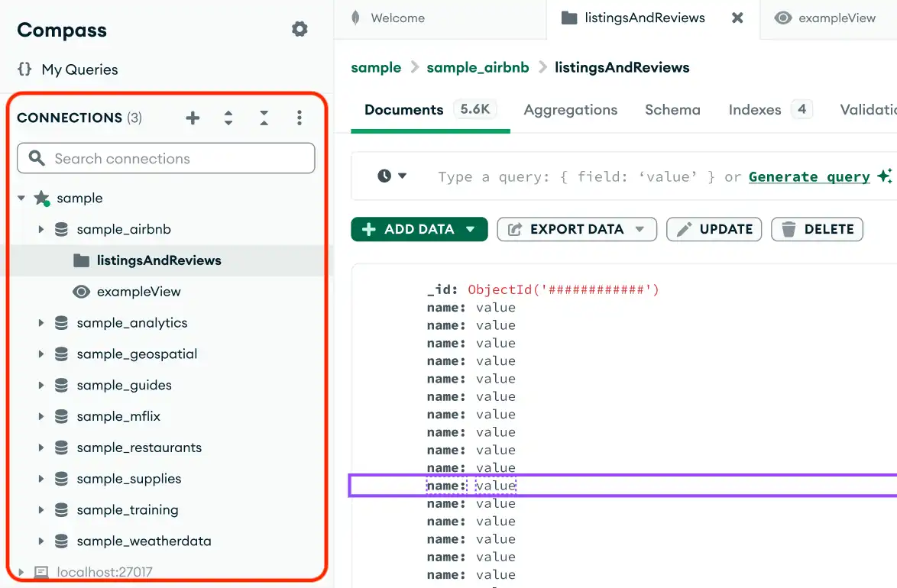The height and width of the screenshot is (588, 897).
Task: Click the UPDATE button
Action: click(714, 228)
